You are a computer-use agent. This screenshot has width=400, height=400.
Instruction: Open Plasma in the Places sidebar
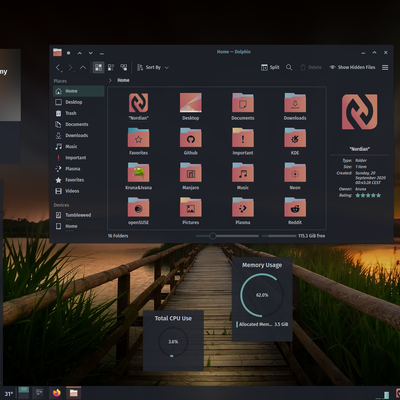point(79,169)
